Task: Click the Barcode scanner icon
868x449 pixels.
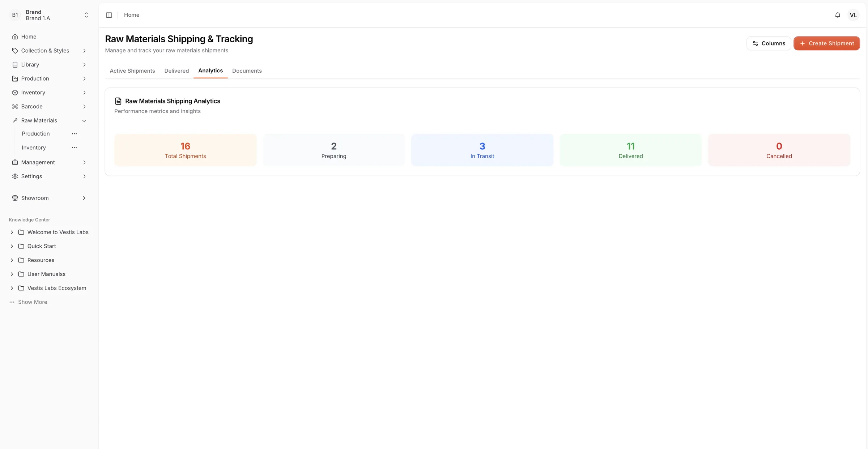Action: pos(15,107)
